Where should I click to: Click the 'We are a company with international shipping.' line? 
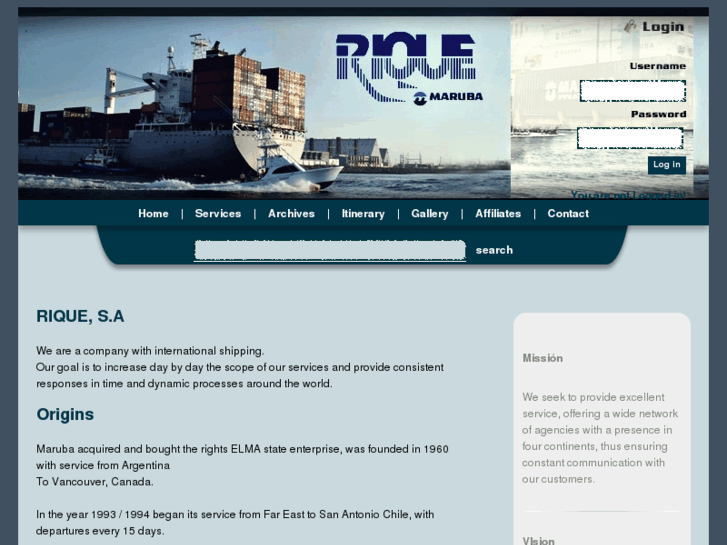coord(150,351)
